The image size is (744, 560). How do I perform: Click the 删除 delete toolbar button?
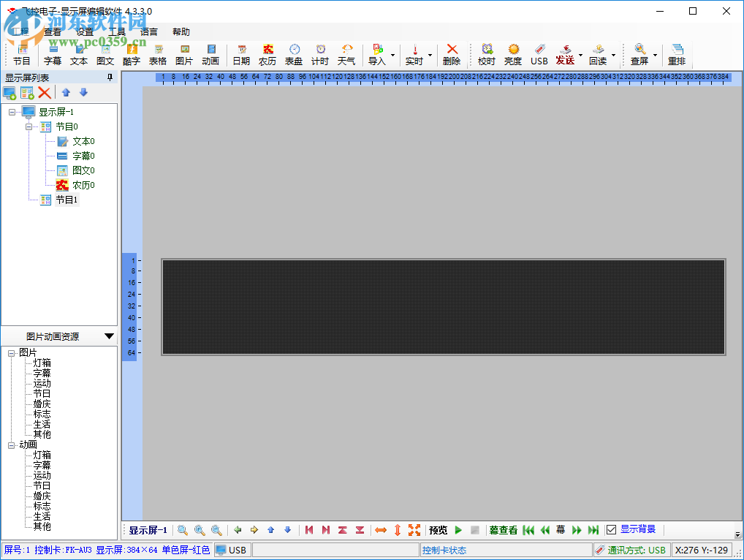coord(452,55)
